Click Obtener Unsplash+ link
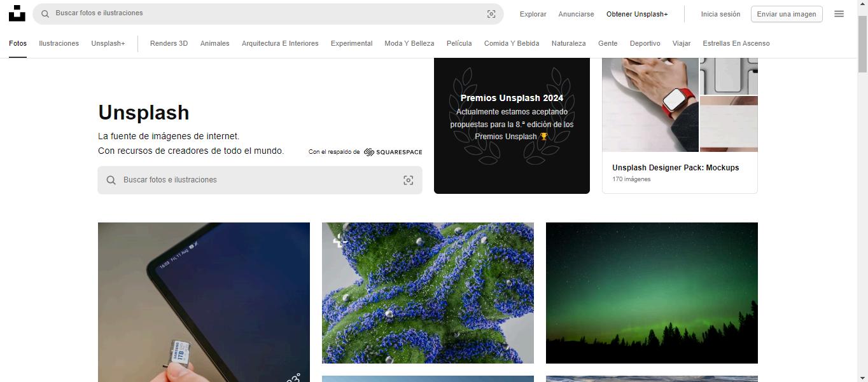Image resolution: width=868 pixels, height=382 pixels. pos(637,14)
